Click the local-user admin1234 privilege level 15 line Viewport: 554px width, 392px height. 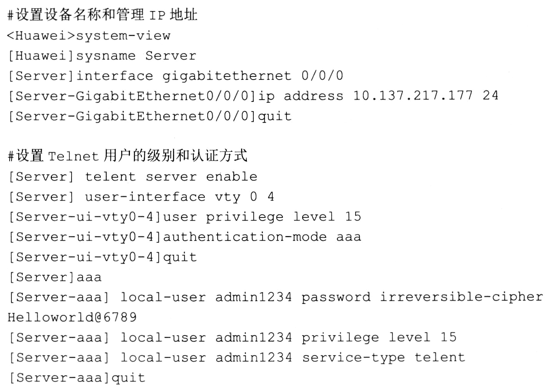coord(232,337)
